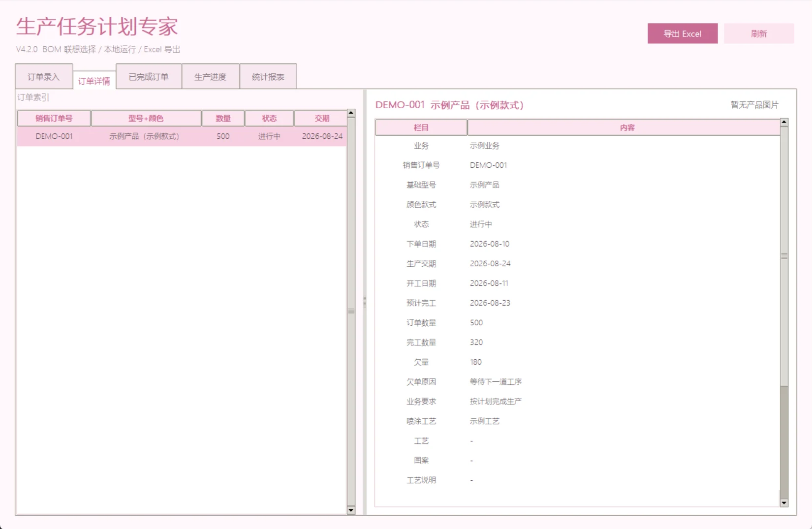Click the 导出 Excel button

coord(682,33)
